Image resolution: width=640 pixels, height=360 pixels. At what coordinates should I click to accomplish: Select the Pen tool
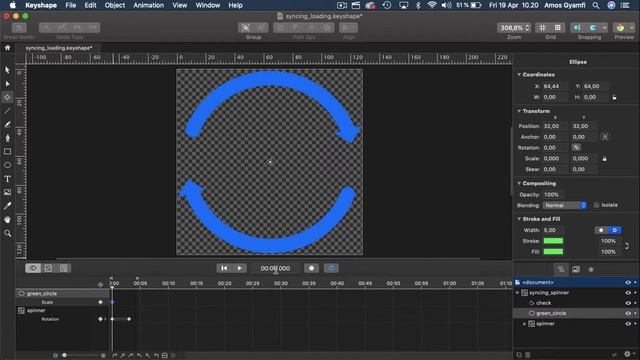[7, 138]
